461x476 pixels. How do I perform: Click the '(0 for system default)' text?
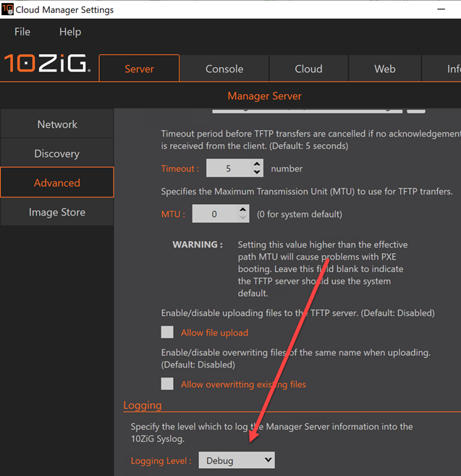click(300, 214)
